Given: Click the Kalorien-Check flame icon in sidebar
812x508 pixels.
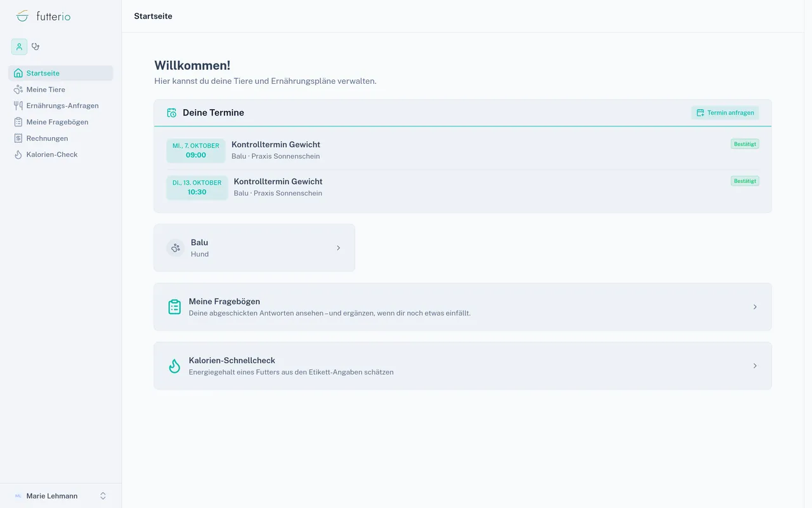Looking at the screenshot, I should click(x=18, y=154).
